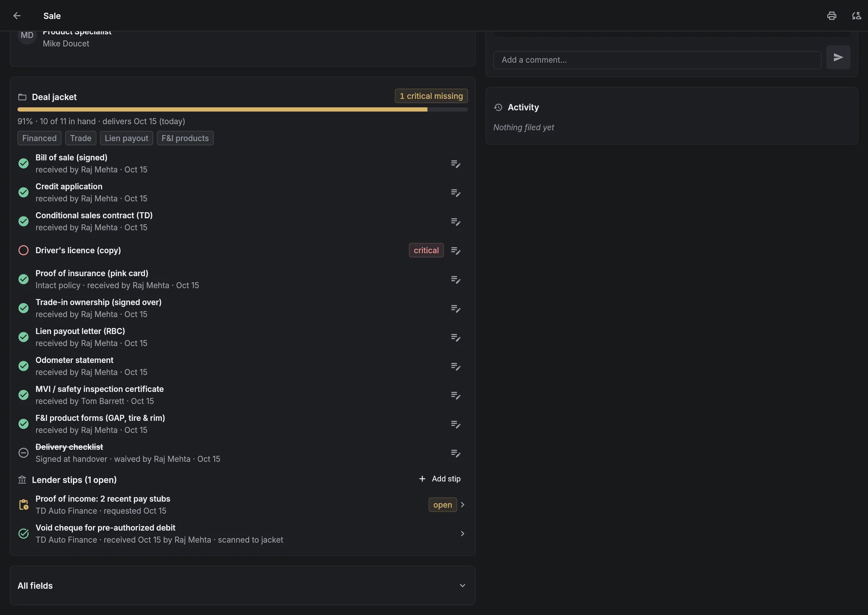The height and width of the screenshot is (615, 868).
Task: Mark Driver's licence (copy) as received
Action: [23, 250]
